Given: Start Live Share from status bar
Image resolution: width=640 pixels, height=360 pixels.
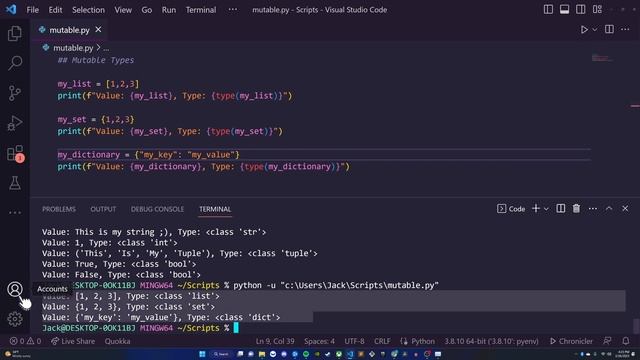Looking at the screenshot, I should tap(73, 341).
